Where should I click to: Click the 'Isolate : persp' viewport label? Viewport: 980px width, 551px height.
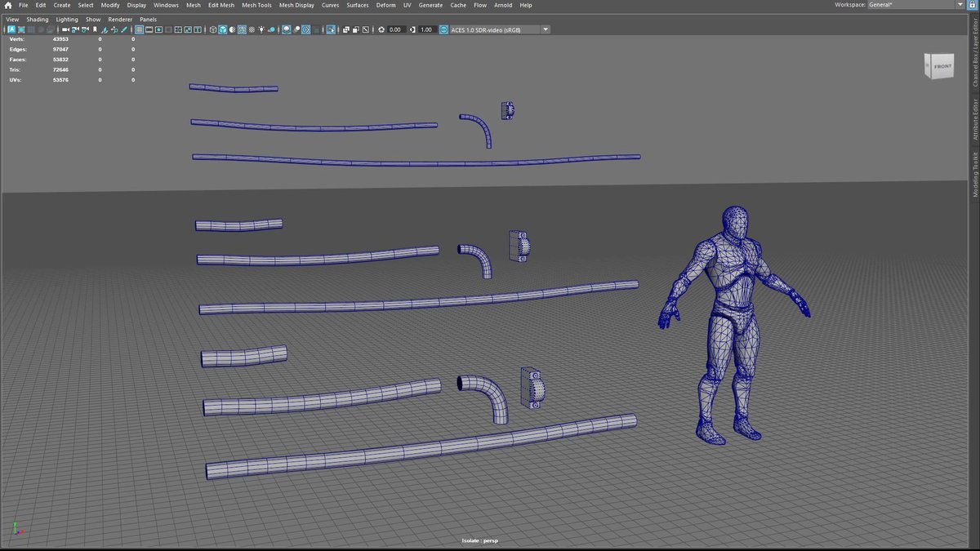pyautogui.click(x=479, y=540)
